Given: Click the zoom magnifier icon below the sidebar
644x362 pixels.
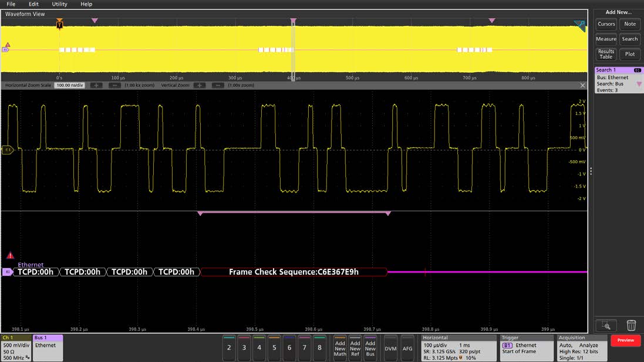Looking at the screenshot, I should [x=607, y=326].
